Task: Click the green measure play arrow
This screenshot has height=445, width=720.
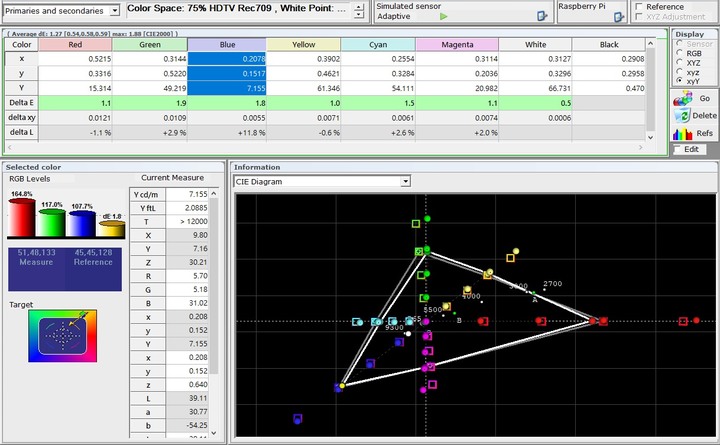Action: [x=443, y=17]
